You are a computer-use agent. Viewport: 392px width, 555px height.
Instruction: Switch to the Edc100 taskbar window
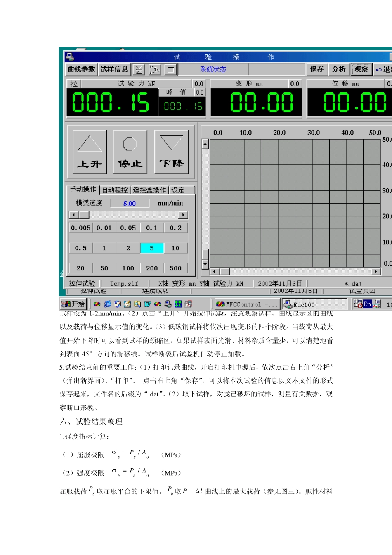click(314, 304)
